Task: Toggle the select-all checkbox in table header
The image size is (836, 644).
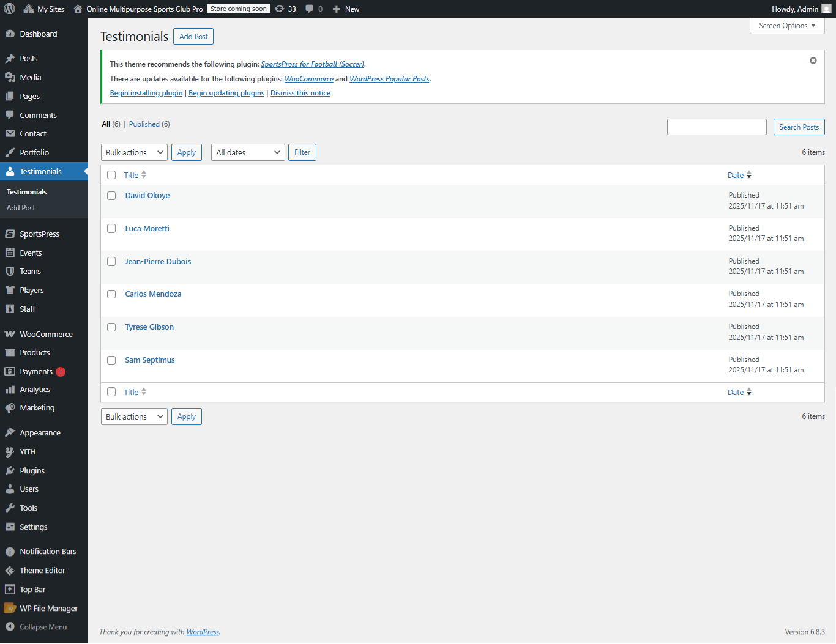Action: click(x=111, y=175)
